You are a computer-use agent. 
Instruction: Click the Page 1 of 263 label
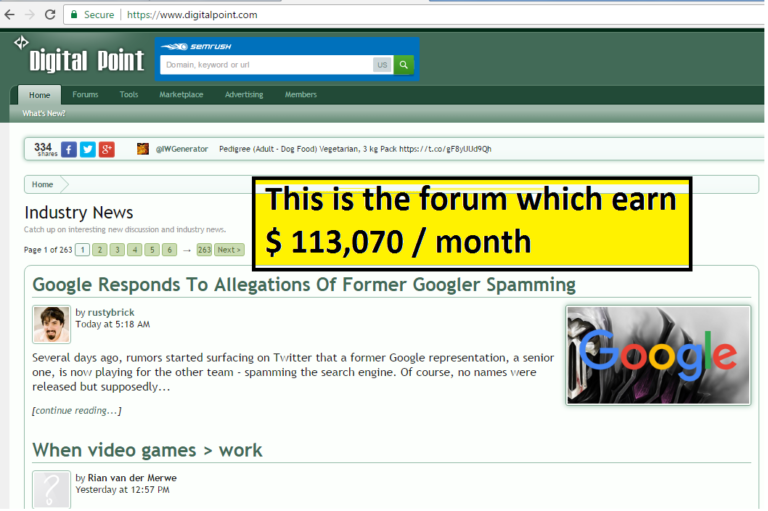[x=48, y=250]
